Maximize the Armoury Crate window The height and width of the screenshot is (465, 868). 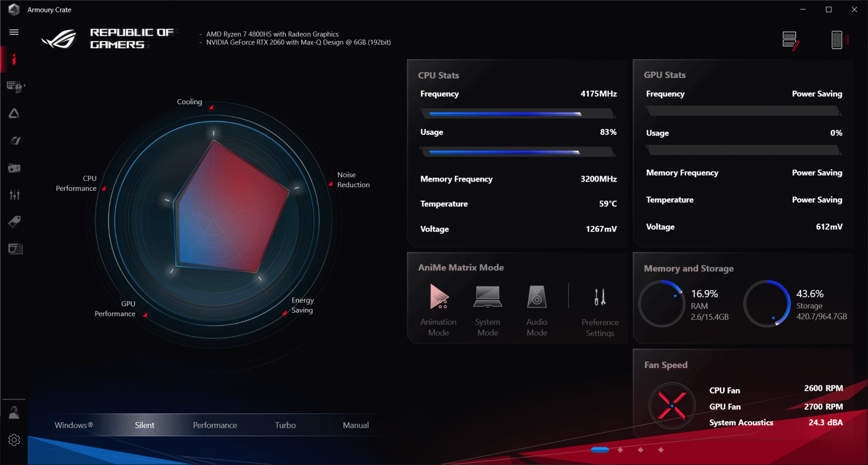point(829,10)
